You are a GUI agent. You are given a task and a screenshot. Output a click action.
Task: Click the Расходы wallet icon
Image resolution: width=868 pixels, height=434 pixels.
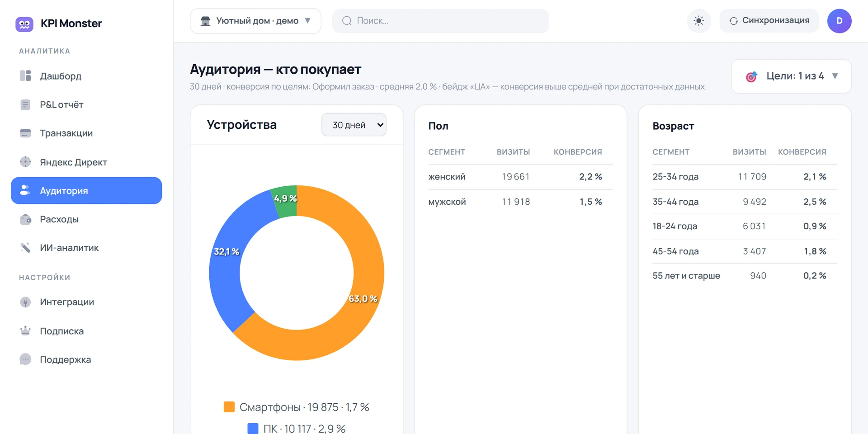click(25, 219)
